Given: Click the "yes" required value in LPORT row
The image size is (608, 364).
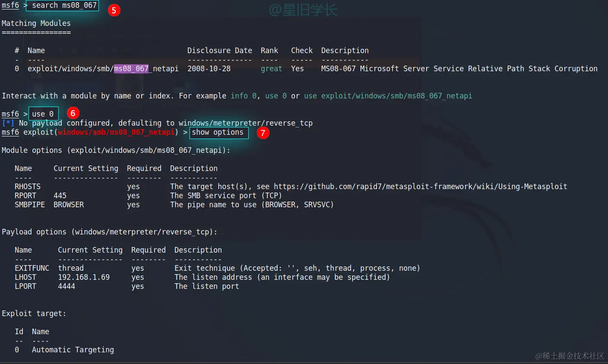Looking at the screenshot, I should [138, 286].
